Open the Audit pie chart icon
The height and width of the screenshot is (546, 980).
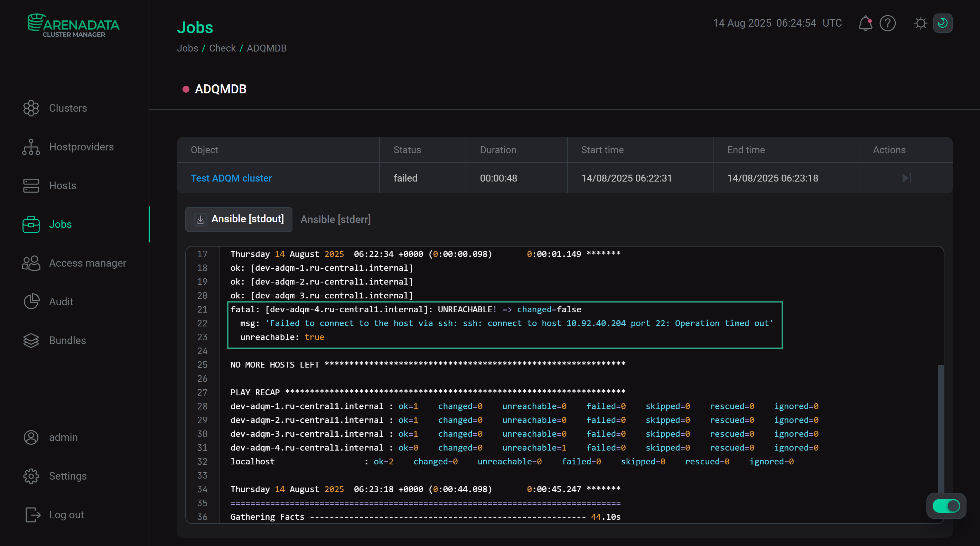[31, 302]
